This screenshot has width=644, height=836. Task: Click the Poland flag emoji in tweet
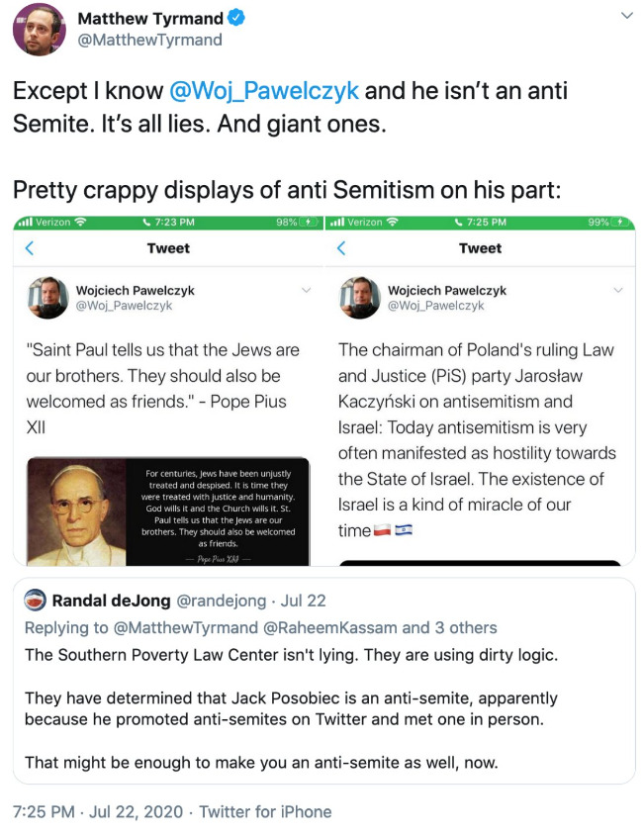(x=382, y=530)
